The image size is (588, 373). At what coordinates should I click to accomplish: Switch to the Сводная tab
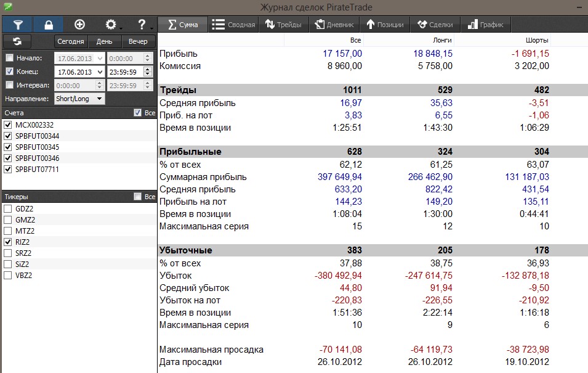[x=233, y=25]
